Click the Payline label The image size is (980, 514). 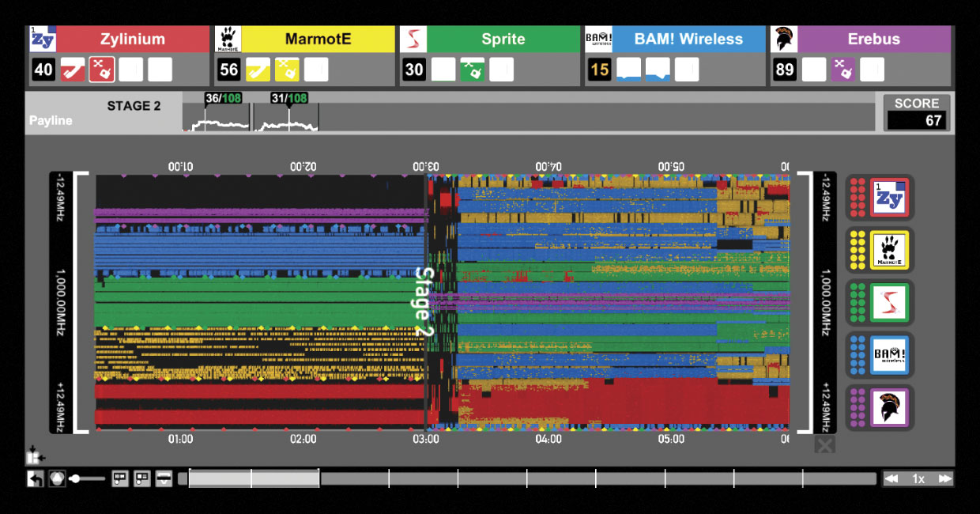[51, 121]
